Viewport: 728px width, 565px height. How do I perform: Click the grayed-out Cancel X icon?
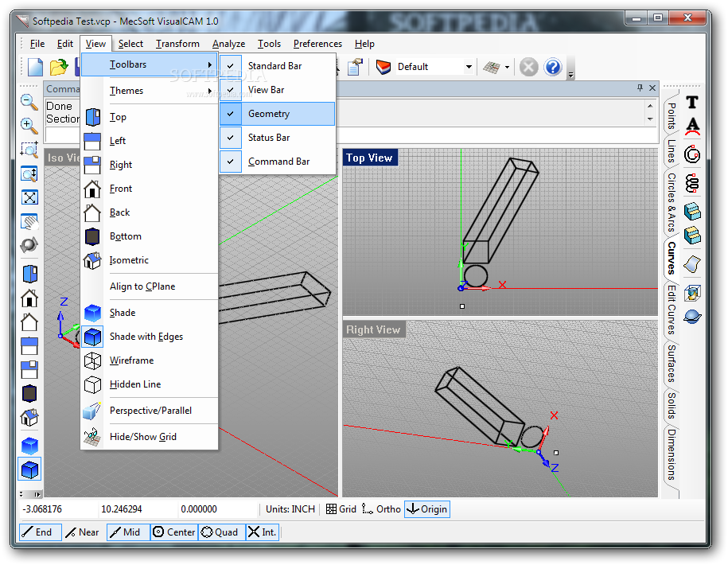pos(528,67)
